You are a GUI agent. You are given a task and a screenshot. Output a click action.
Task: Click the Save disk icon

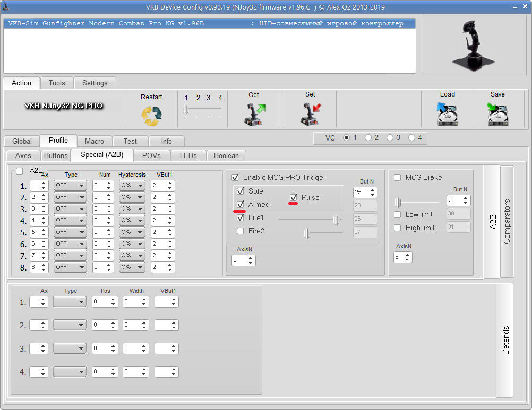click(x=497, y=114)
